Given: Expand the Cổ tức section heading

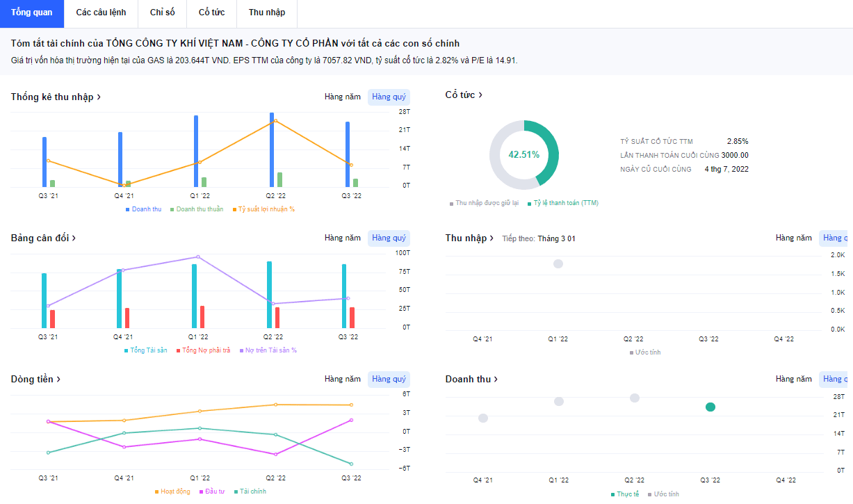Looking at the screenshot, I should point(464,95).
